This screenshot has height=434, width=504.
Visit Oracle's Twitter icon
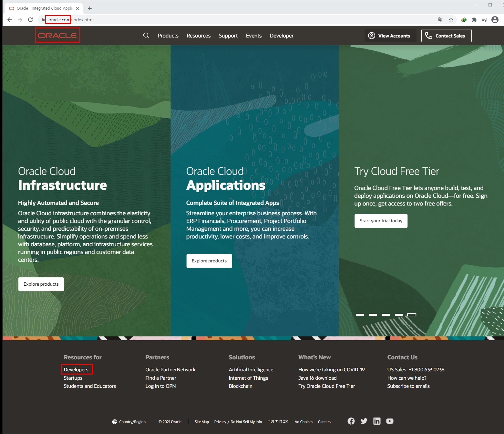(364, 421)
